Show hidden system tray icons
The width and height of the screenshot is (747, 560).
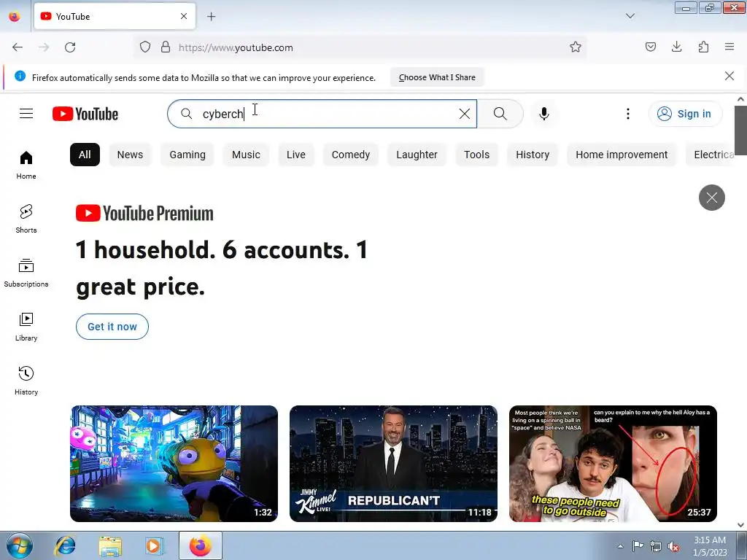click(620, 546)
